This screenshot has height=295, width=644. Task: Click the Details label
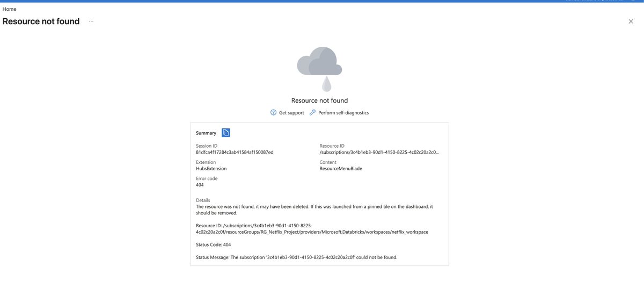click(x=203, y=200)
